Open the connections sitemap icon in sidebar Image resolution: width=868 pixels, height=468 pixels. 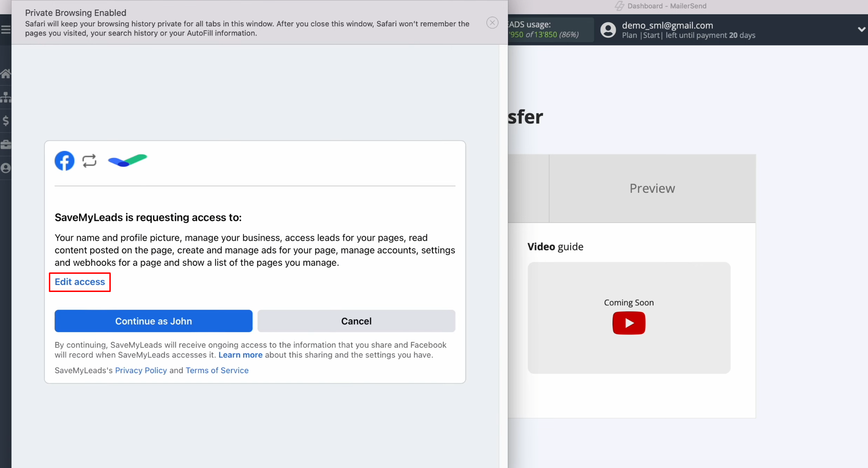6,97
